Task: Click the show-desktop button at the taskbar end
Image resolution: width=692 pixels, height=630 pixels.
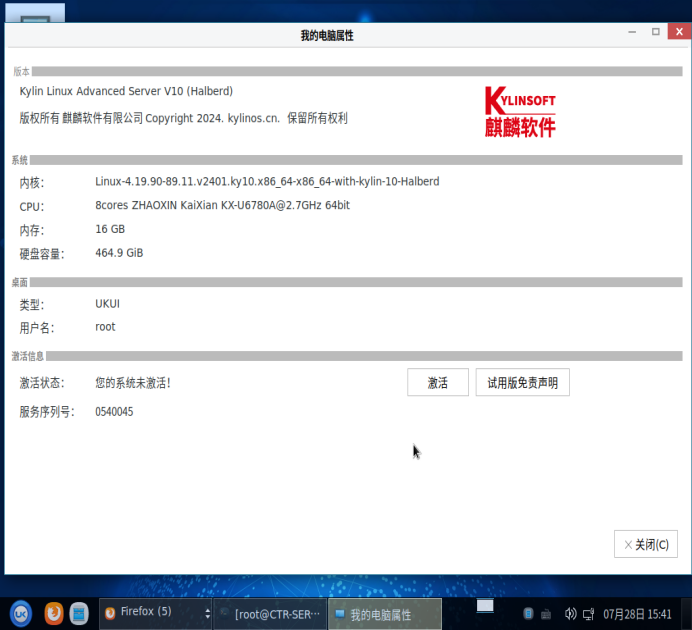Action: 687,614
